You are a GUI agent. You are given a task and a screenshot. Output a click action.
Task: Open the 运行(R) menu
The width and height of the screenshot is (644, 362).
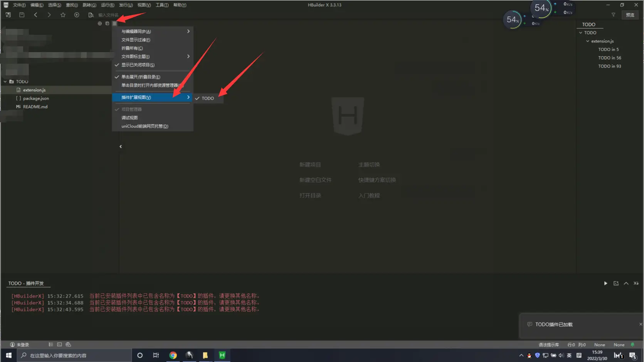(108, 5)
